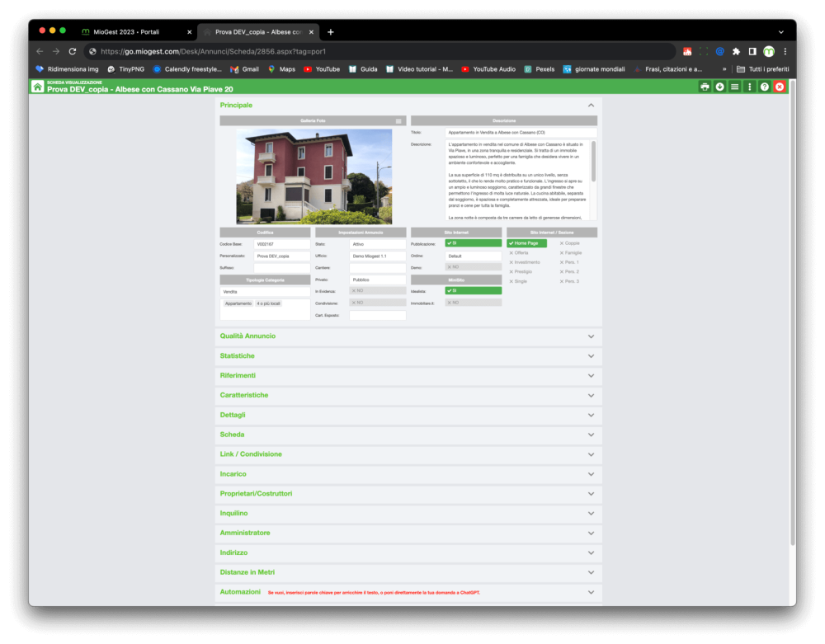Enable the Famiglie section option
825x644 pixels.
point(570,253)
